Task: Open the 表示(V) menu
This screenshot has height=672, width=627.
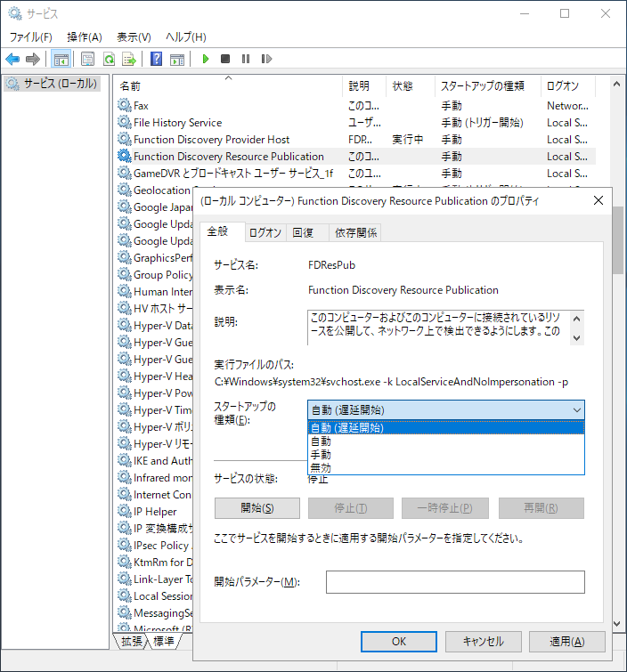Action: coord(134,36)
